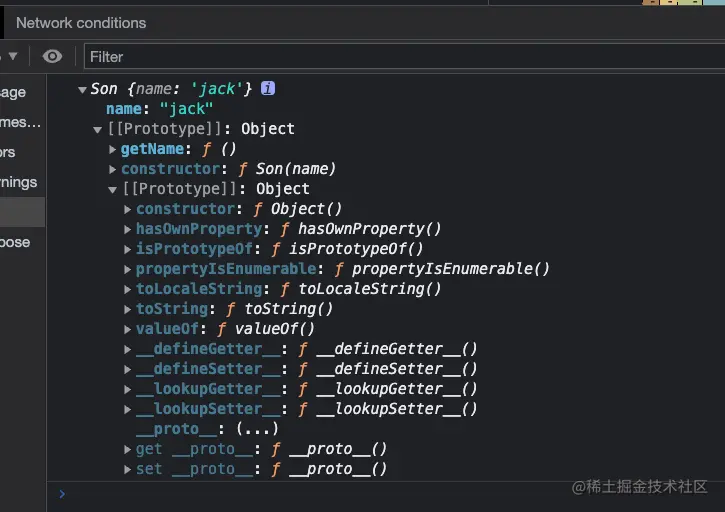The image size is (725, 512).
Task: Focus the console Filter input field
Action: (x=405, y=57)
